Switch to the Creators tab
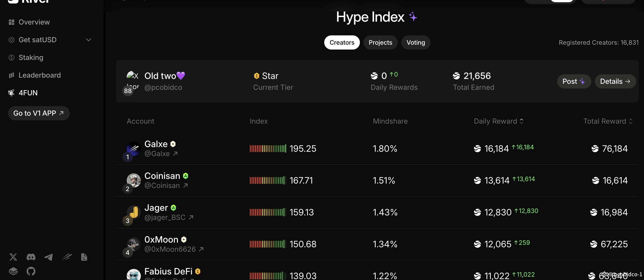This screenshot has height=280, width=644. tap(342, 42)
